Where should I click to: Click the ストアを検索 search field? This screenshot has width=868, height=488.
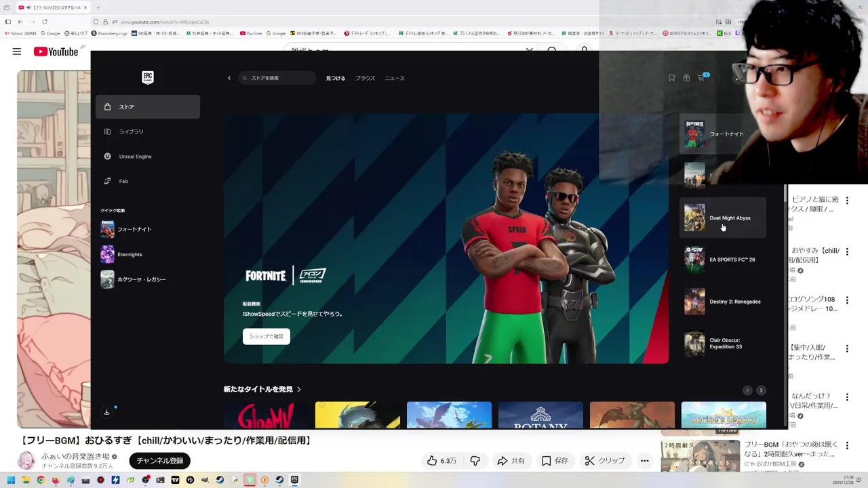(x=277, y=78)
